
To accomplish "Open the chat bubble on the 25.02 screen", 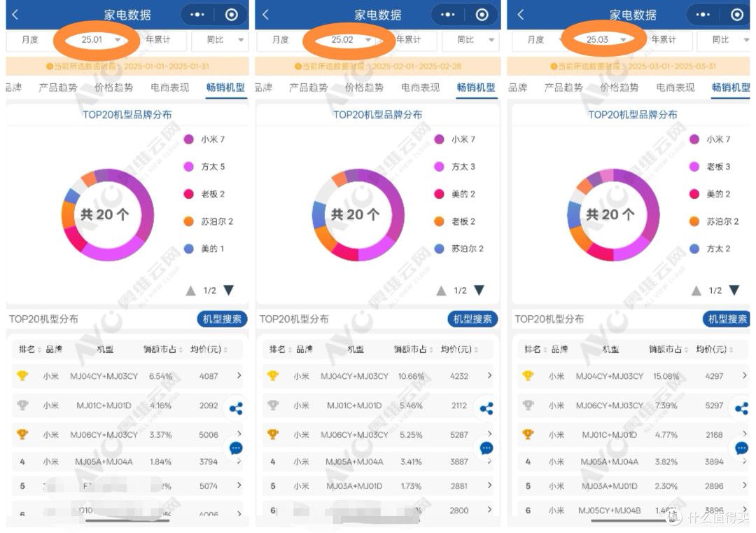I will [x=486, y=448].
